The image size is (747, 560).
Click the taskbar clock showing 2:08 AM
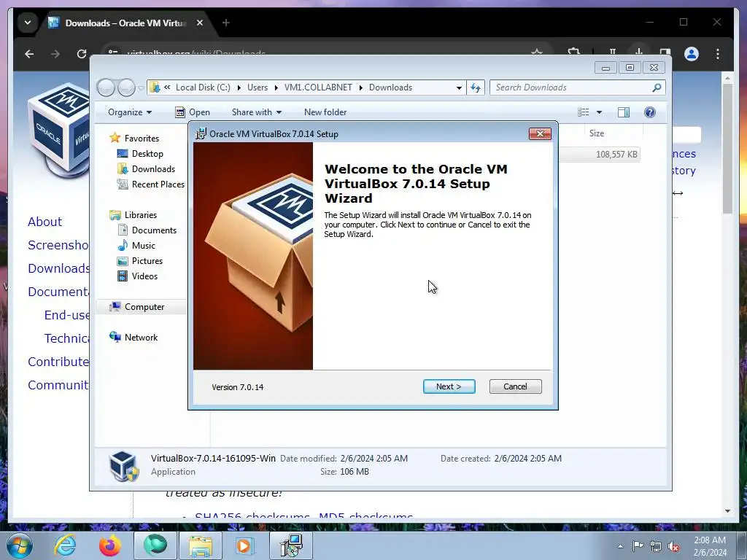coord(710,545)
